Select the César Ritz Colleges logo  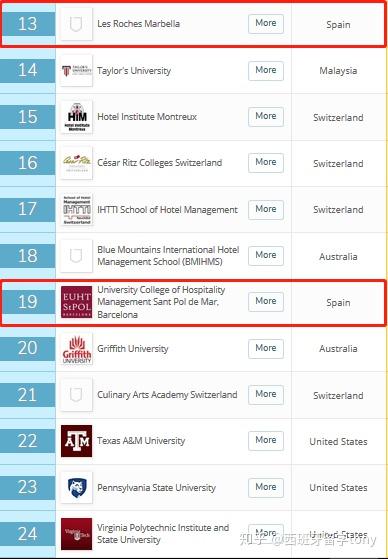coord(76,163)
